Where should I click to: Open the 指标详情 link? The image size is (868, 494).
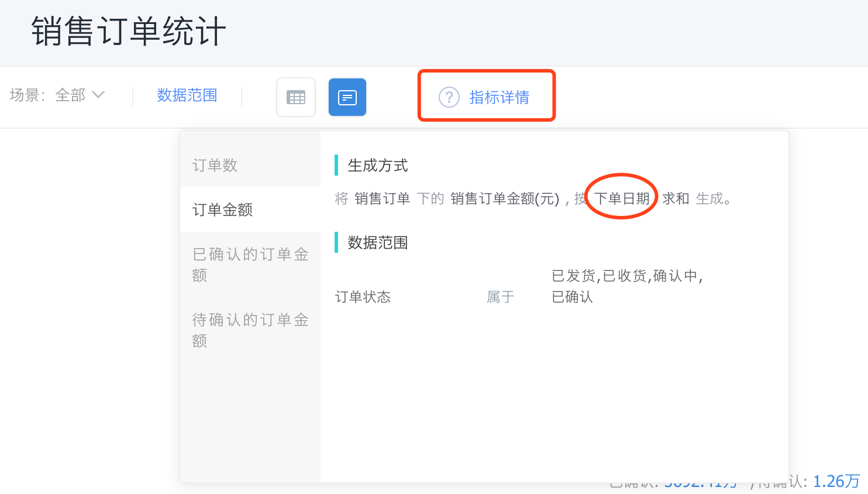[499, 97]
